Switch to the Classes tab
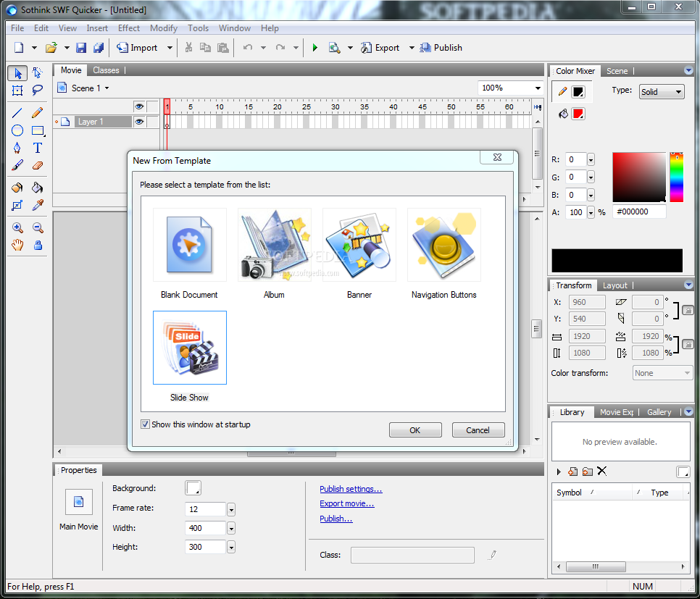 (106, 70)
